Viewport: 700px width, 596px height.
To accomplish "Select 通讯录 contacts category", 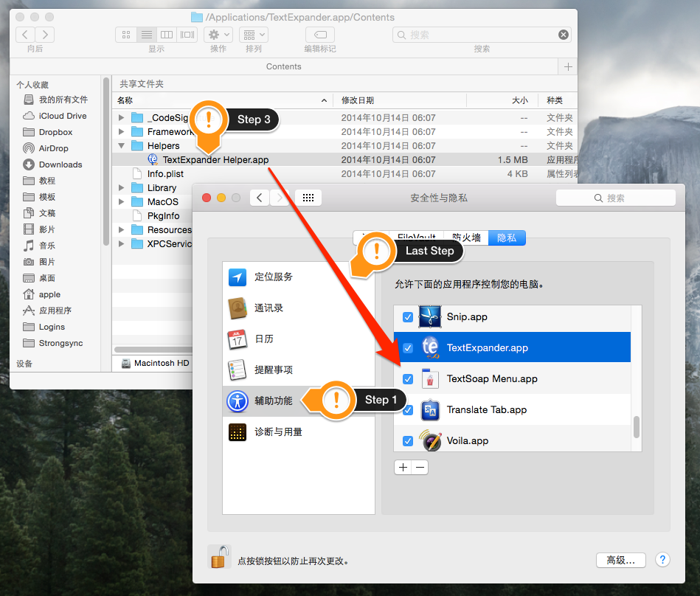I will pos(299,308).
